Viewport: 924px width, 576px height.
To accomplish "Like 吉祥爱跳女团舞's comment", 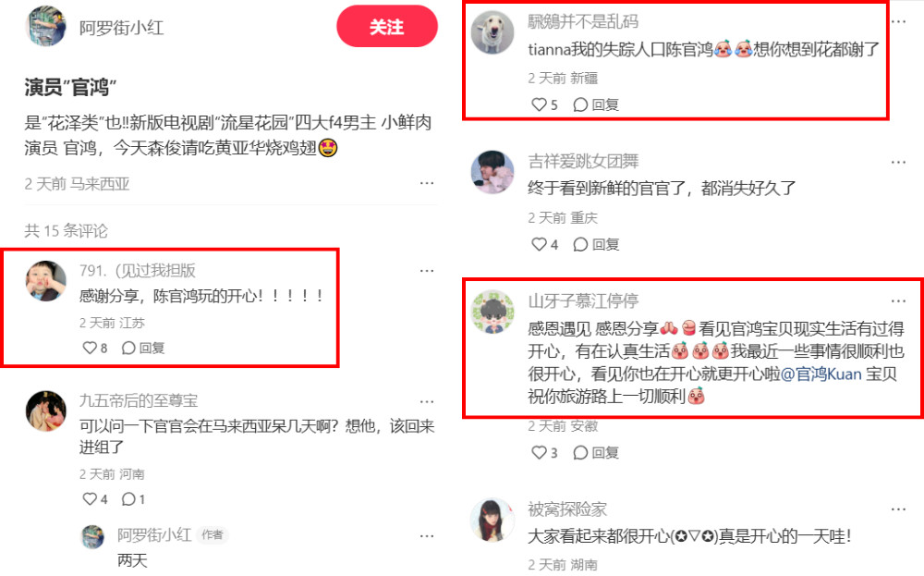I will tap(544, 244).
